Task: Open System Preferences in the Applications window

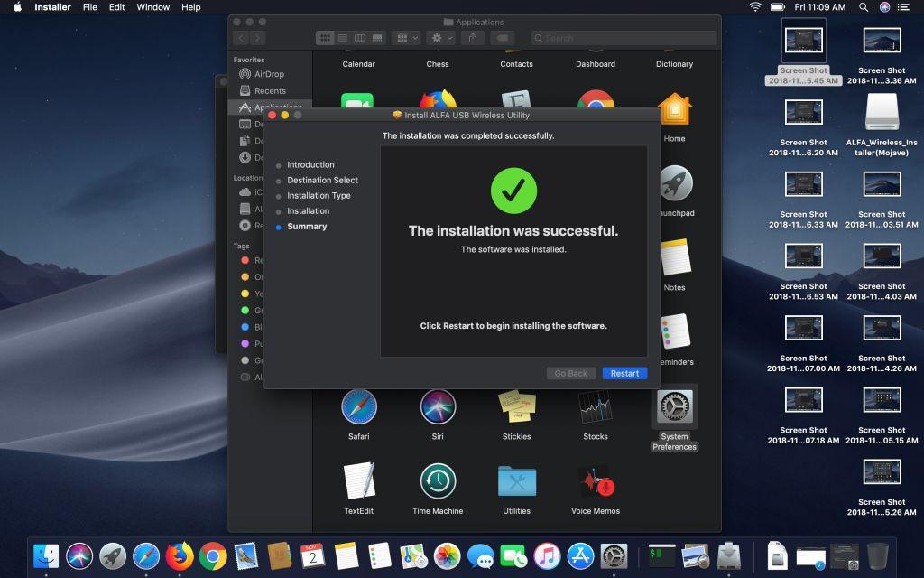Action: point(674,408)
